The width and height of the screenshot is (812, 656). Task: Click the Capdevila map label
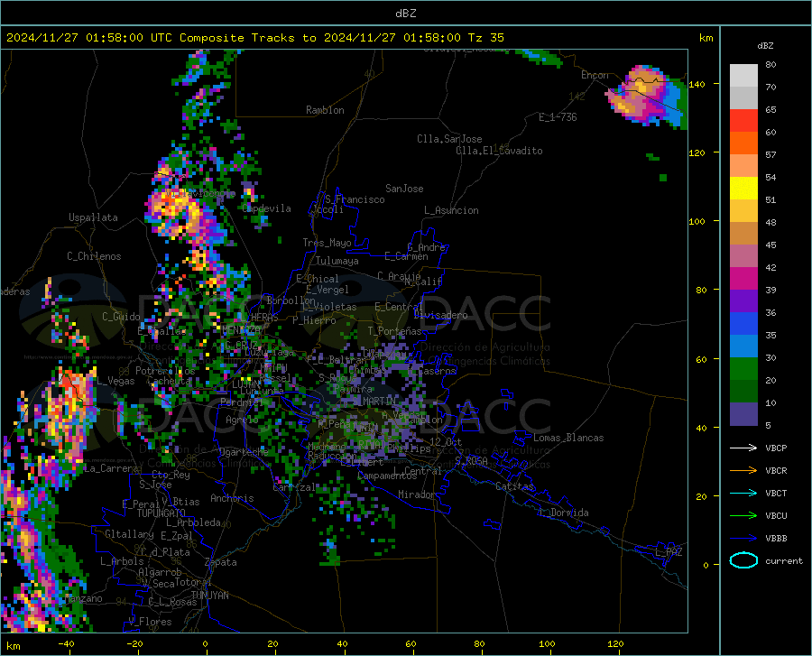(267, 208)
